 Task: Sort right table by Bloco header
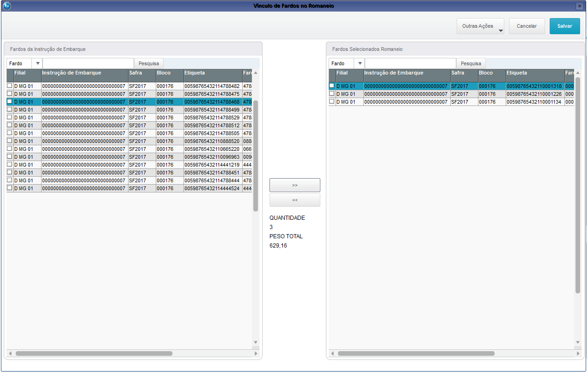[x=492, y=75]
